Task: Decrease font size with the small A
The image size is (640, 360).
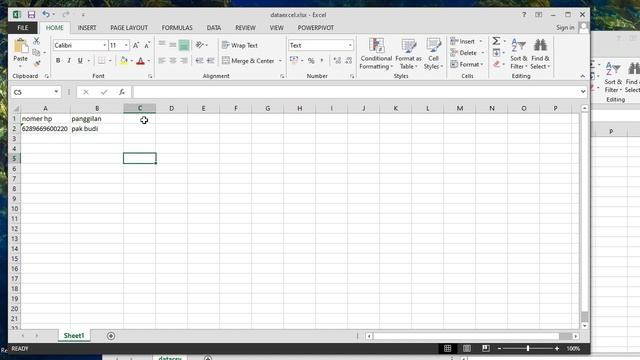Action: pyautogui.click(x=147, y=45)
